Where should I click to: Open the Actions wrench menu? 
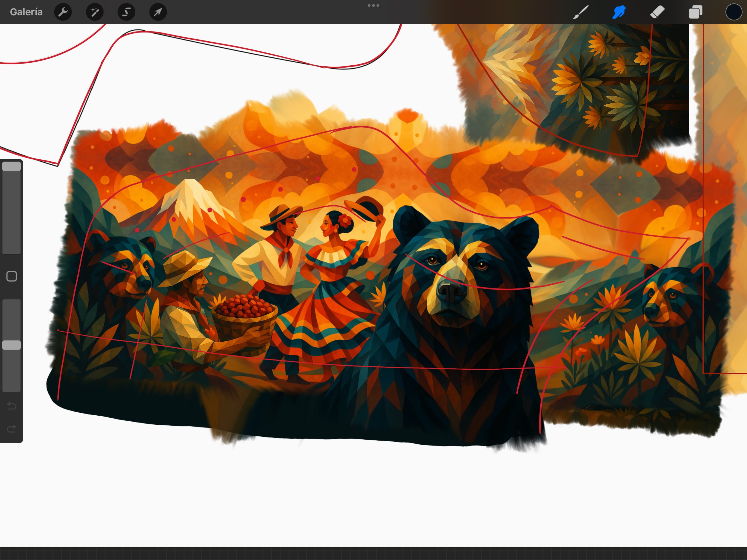pyautogui.click(x=63, y=12)
